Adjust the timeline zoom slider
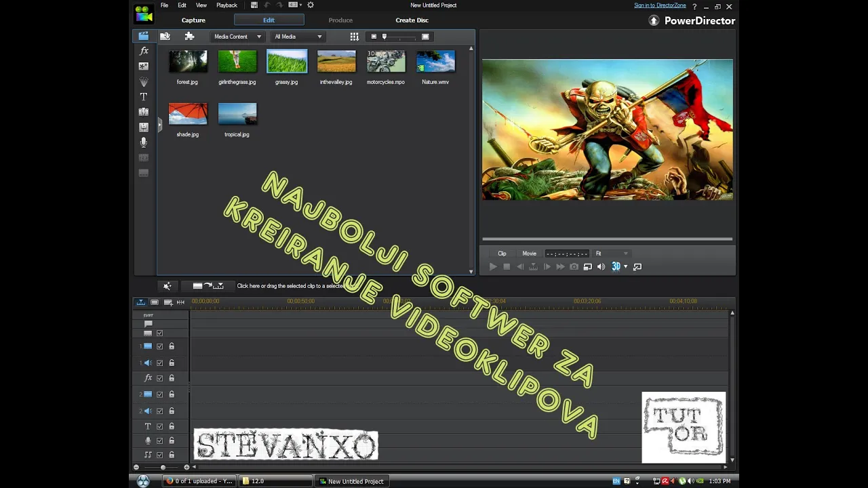868x488 pixels. point(163,467)
